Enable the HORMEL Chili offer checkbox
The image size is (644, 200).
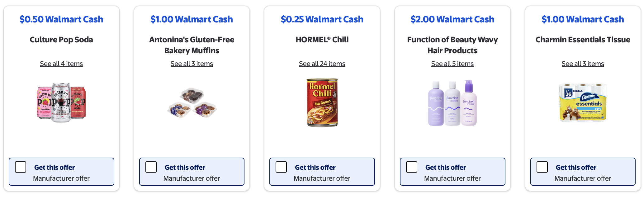coord(281,167)
